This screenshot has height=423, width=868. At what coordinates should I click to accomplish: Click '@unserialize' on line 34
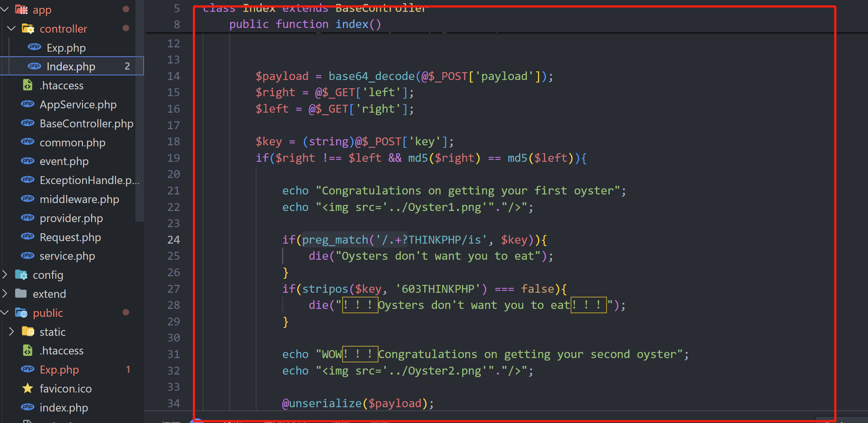(322, 403)
